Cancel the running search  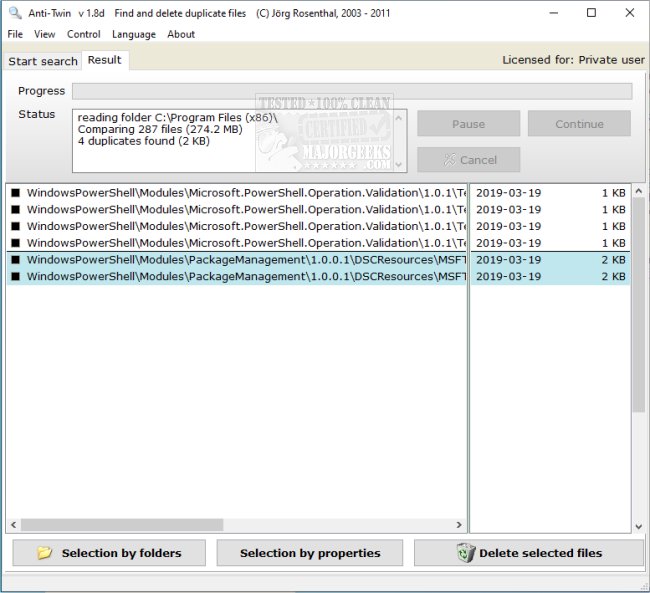[468, 160]
